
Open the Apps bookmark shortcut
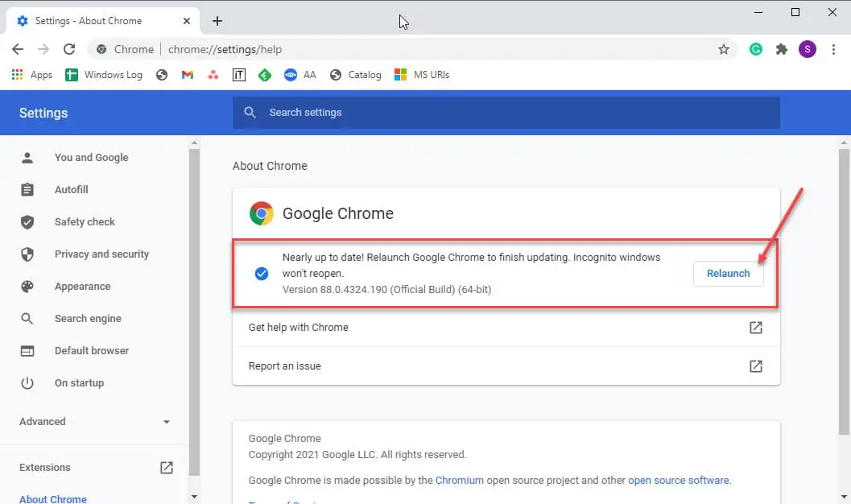(32, 75)
